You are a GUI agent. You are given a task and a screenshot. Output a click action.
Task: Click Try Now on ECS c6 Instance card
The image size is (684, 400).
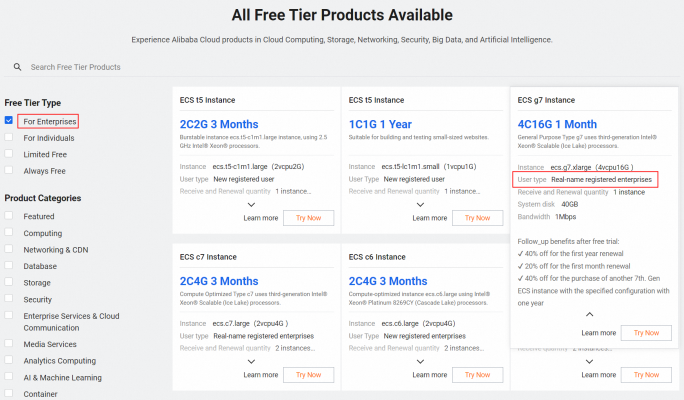click(477, 375)
